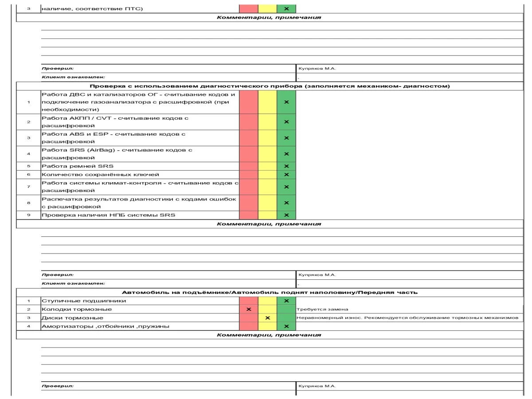Image resolution: width=532 pixels, height=399 pixels.
Task: Select green X for Количество сохранённых ключей
Action: coord(286,175)
